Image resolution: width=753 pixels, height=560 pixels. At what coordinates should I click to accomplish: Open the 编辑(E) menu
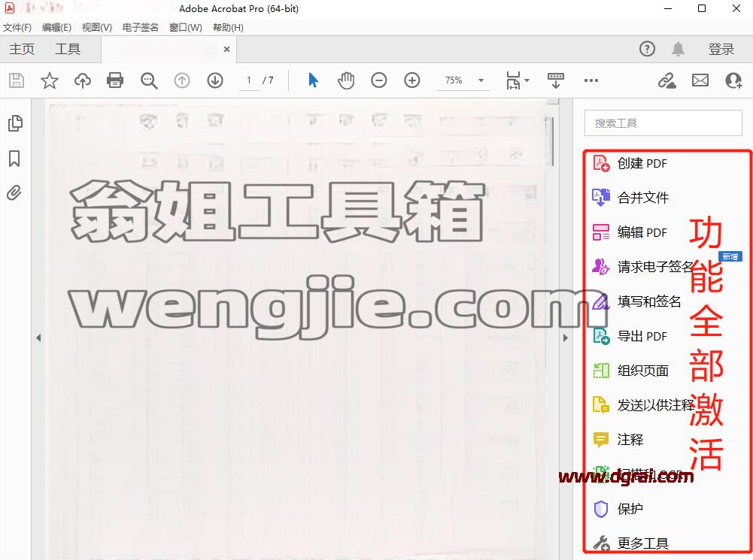[x=56, y=27]
